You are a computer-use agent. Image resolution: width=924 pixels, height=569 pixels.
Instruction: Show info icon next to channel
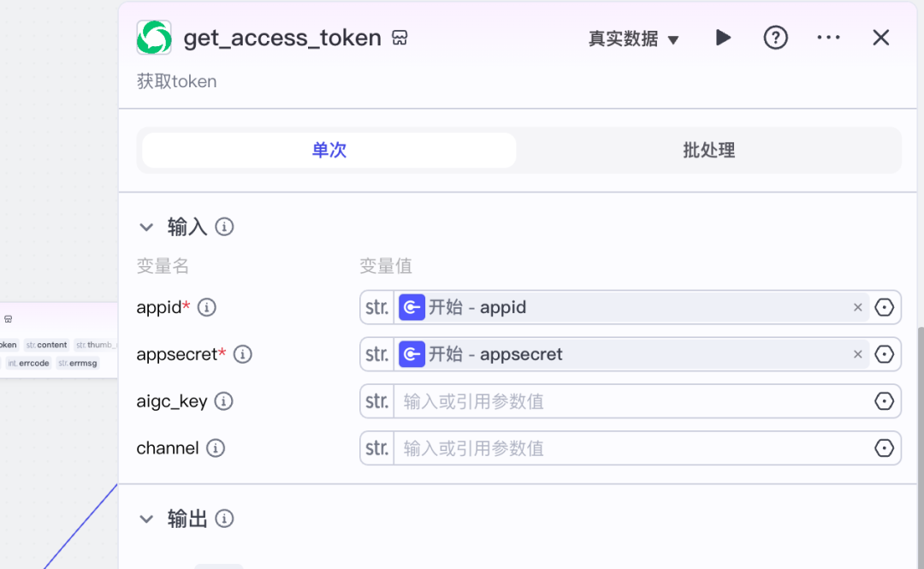click(216, 448)
